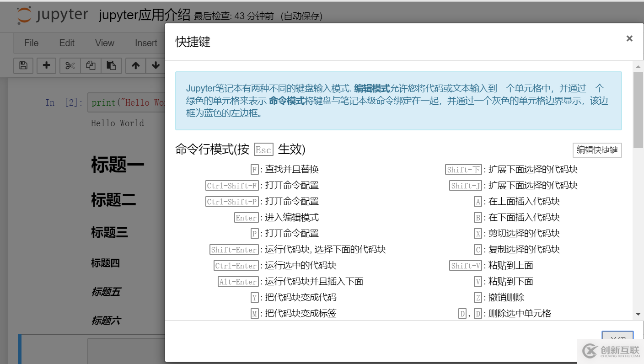This screenshot has width=644, height=364.
Task: Click the 运行选中的代码块 description
Action: (301, 266)
